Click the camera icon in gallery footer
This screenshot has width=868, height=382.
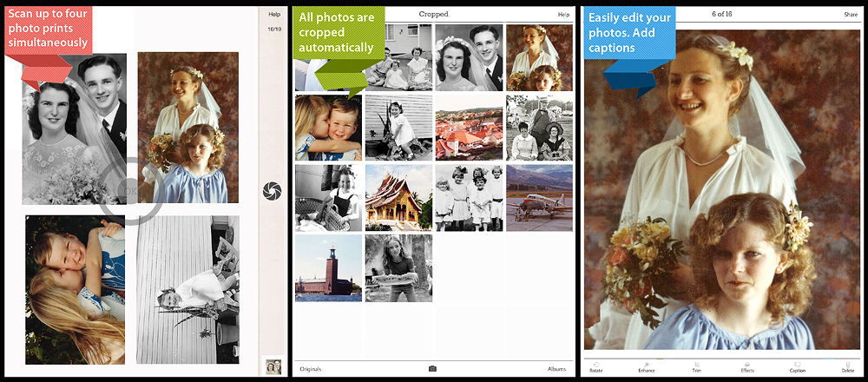(433, 369)
